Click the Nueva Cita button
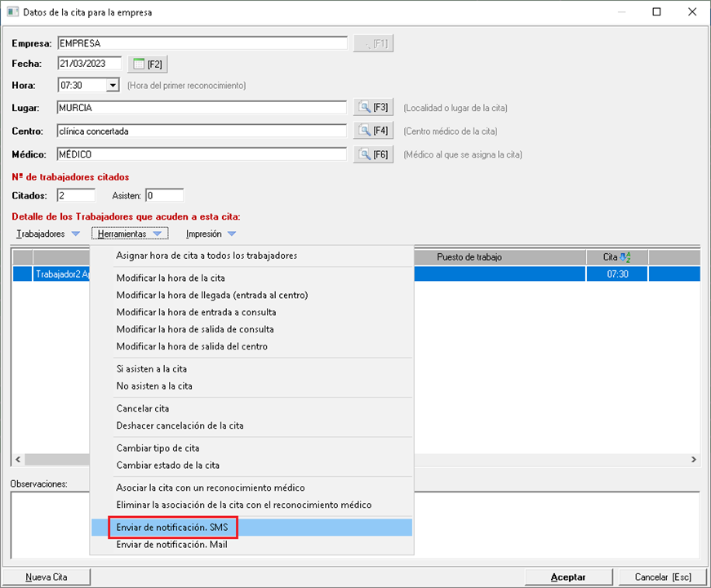Image resolution: width=711 pixels, height=588 pixels. (47, 577)
